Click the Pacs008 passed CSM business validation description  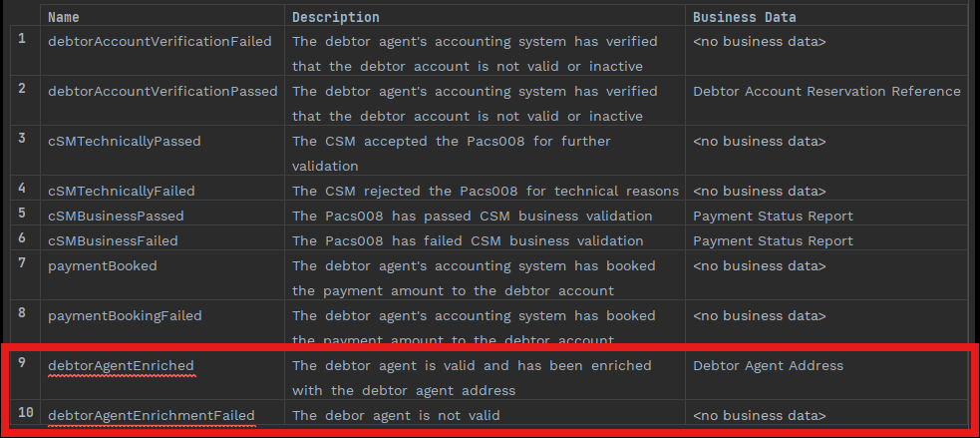pyautogui.click(x=473, y=216)
